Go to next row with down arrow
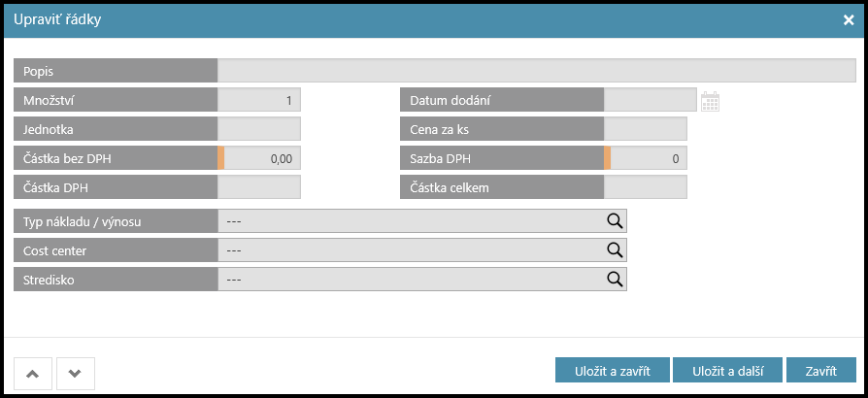 [x=76, y=373]
